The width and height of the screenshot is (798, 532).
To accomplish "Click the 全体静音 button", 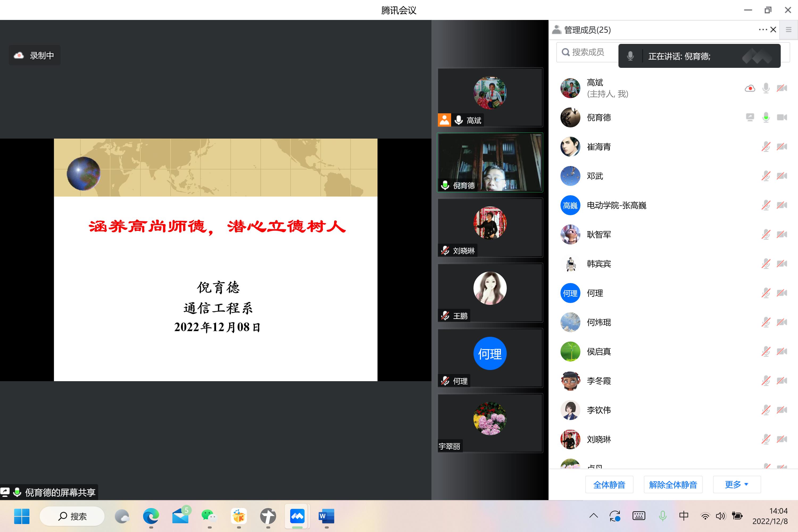I will tap(609, 484).
